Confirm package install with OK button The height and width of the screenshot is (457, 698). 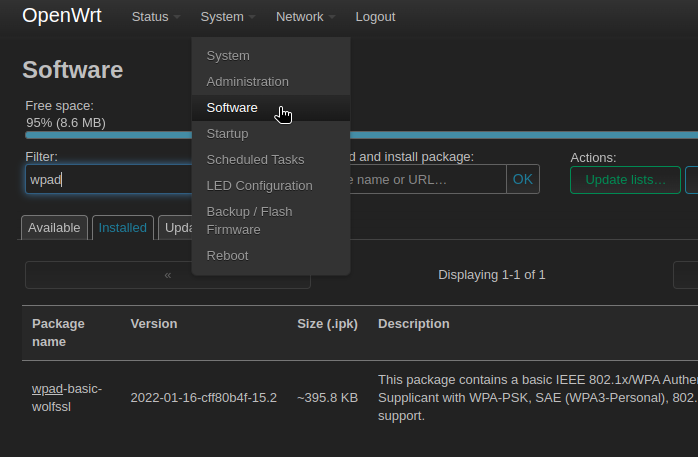click(523, 179)
